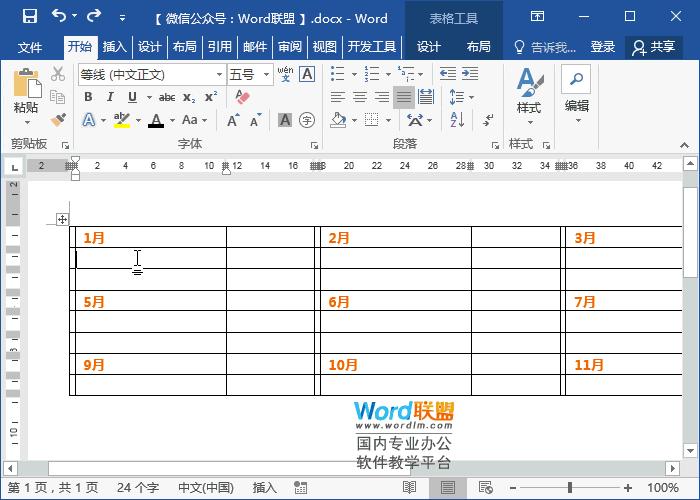Insert enclosed character (字) icon
The height and width of the screenshot is (500, 700).
[x=307, y=120]
